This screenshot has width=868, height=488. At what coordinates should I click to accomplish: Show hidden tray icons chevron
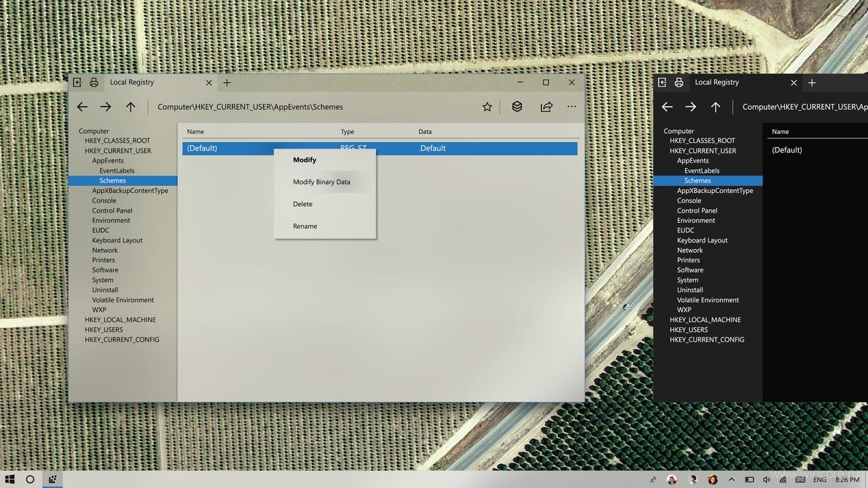(731, 480)
